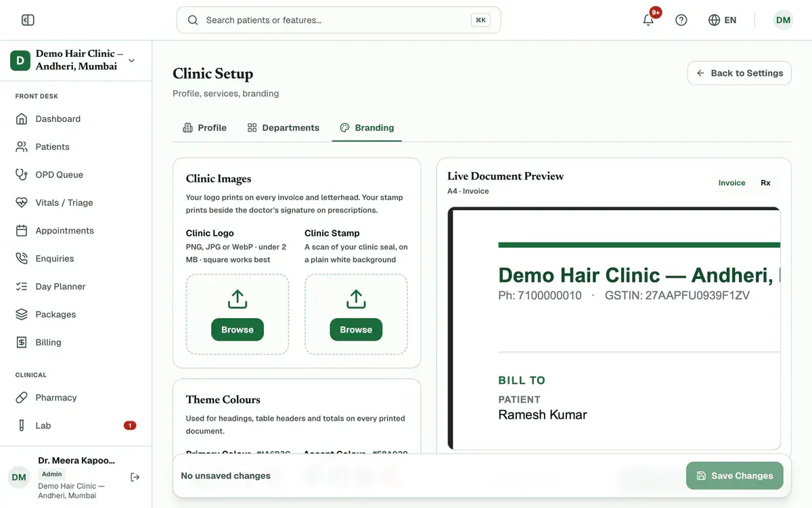Image resolution: width=812 pixels, height=508 pixels.
Task: Open Dashboard from the sidebar
Action: (x=76, y=119)
